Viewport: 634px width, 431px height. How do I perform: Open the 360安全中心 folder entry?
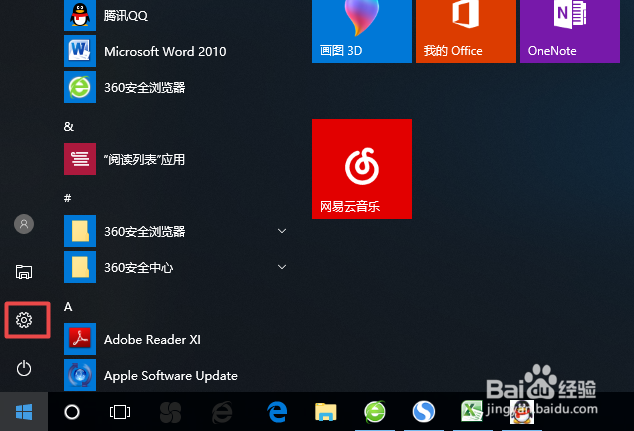click(x=178, y=267)
